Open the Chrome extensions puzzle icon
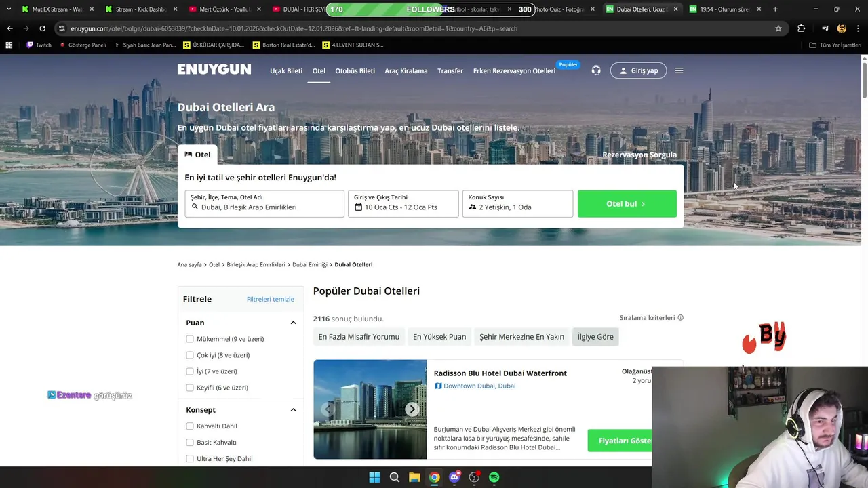 (802, 28)
